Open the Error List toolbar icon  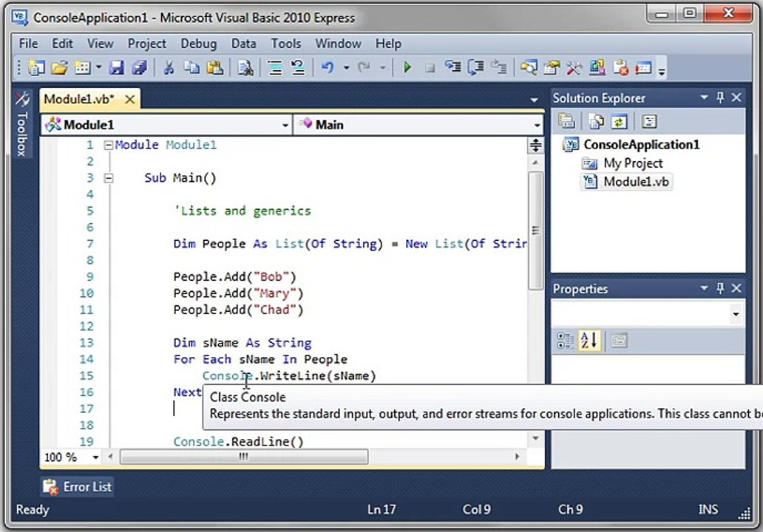(x=620, y=67)
